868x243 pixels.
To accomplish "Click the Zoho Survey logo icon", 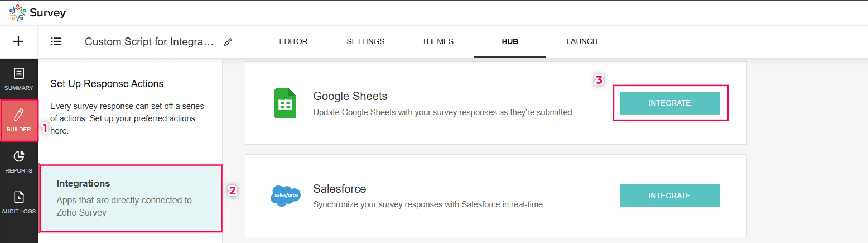I will coord(17,12).
